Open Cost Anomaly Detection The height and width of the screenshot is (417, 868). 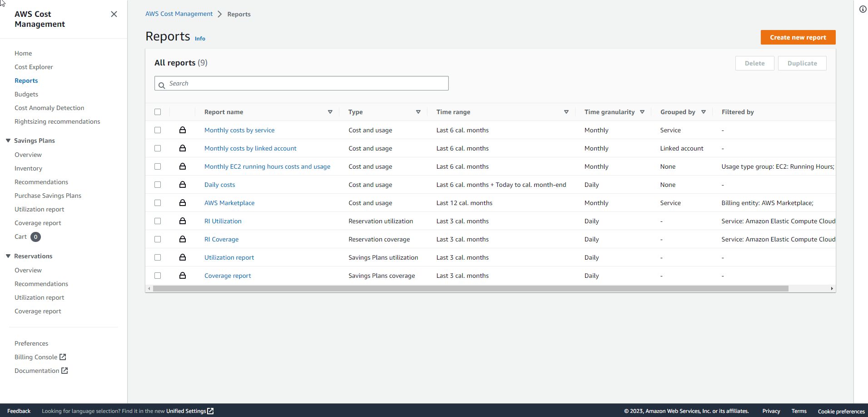[x=50, y=108]
